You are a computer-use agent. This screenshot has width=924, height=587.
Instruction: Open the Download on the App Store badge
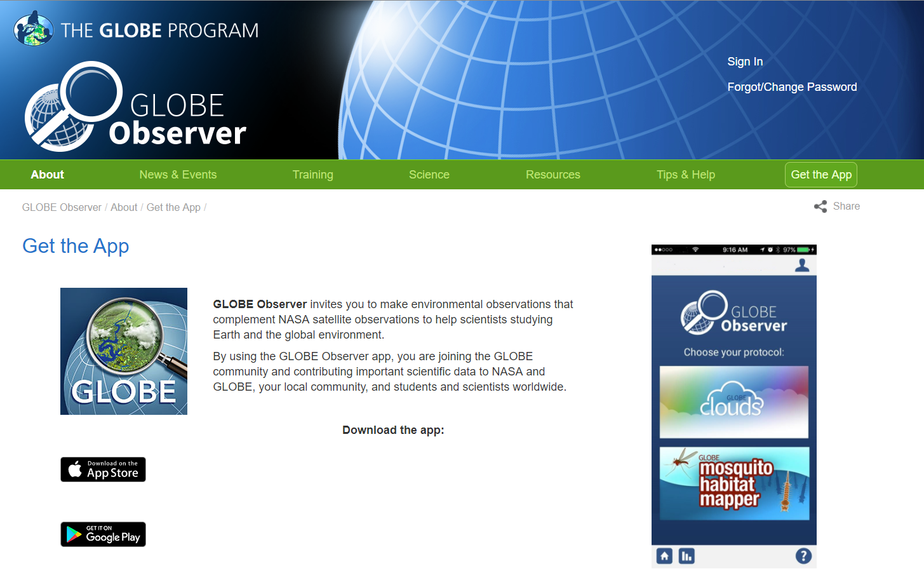click(x=103, y=469)
